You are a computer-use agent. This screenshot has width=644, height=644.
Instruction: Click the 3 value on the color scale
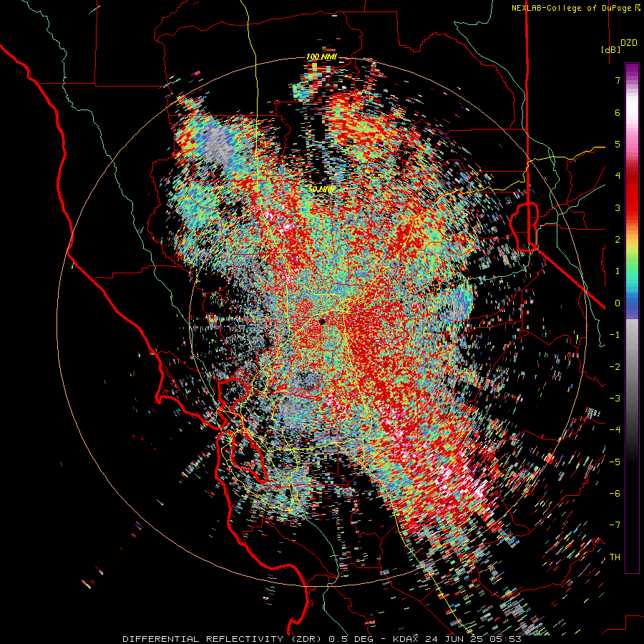pyautogui.click(x=618, y=208)
